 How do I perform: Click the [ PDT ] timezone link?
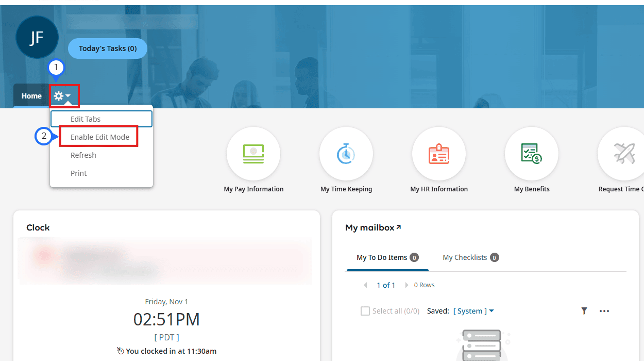(x=166, y=337)
